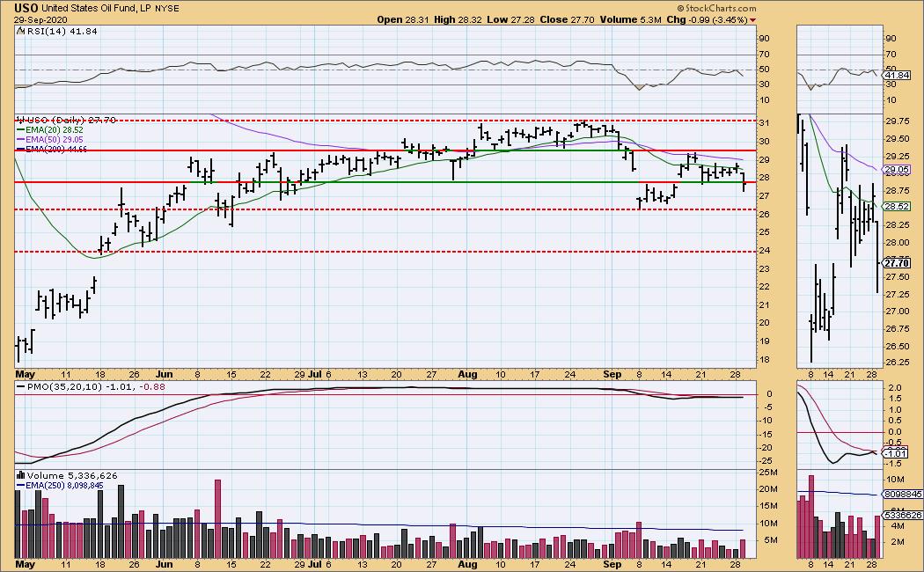This screenshot has width=924, height=572.
Task: Click the 'RSI(14) 41.84' indicator legend
Action: pyautogui.click(x=57, y=31)
